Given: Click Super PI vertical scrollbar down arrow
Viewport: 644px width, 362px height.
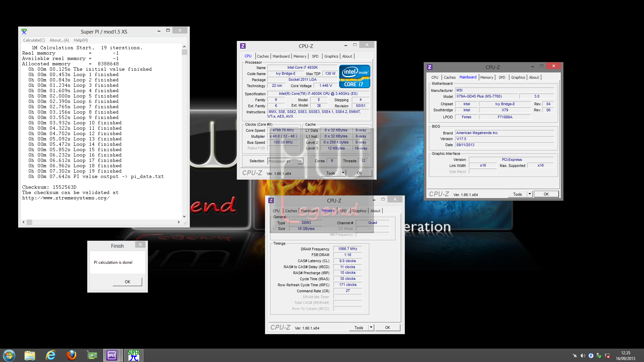Looking at the screenshot, I should click(x=184, y=217).
